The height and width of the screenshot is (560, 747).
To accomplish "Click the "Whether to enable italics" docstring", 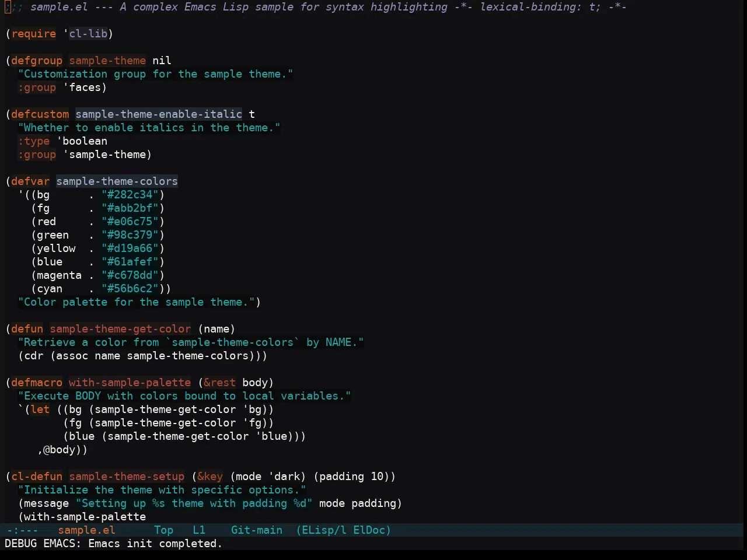I will point(149,128).
